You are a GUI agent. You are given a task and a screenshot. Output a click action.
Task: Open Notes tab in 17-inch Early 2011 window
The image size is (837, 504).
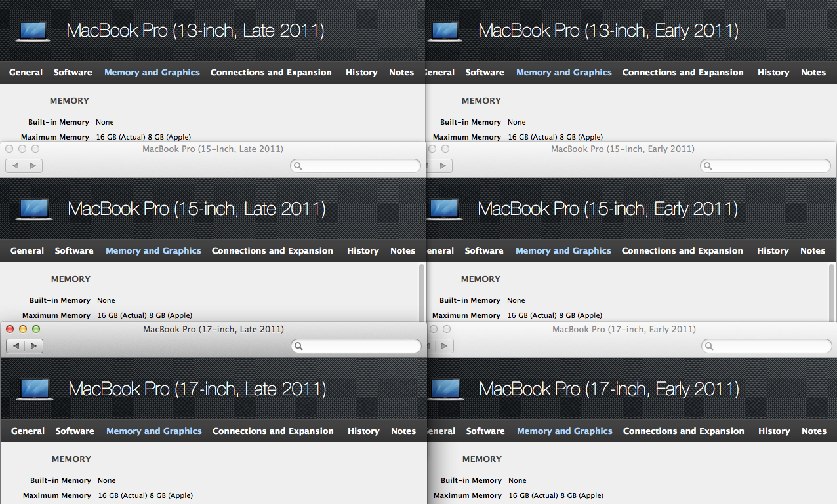point(814,431)
